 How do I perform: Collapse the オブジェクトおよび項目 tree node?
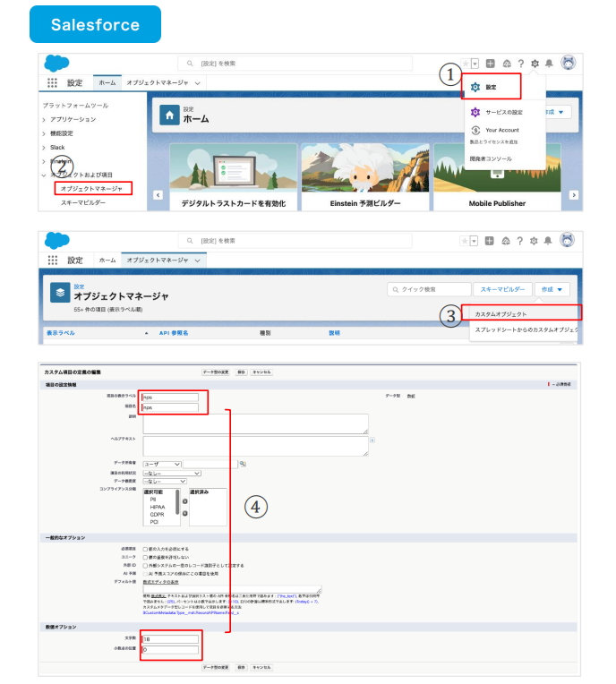coord(44,175)
